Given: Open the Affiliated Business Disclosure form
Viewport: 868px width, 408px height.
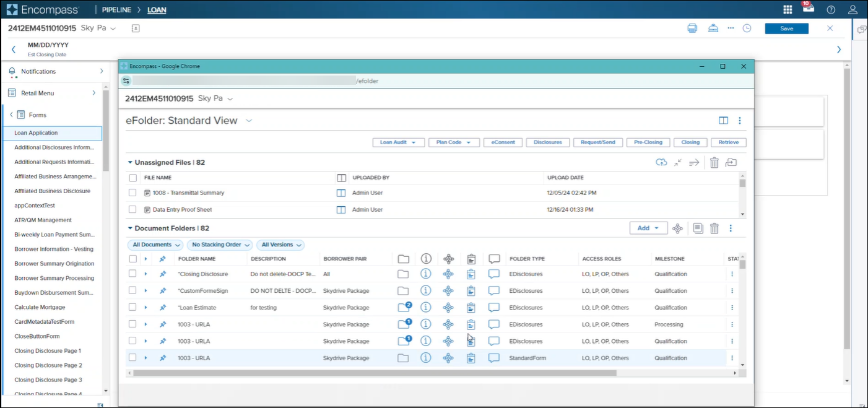Looking at the screenshot, I should coord(52,191).
